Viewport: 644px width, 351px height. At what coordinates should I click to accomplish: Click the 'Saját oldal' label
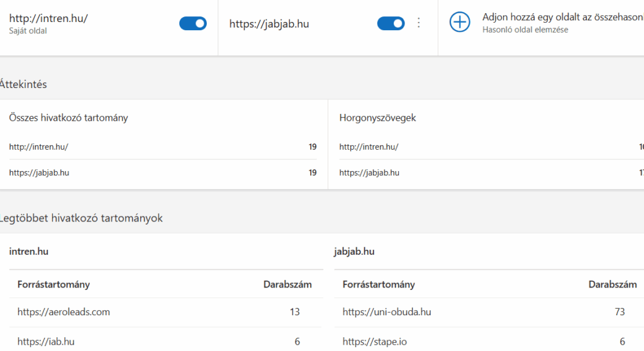click(28, 31)
